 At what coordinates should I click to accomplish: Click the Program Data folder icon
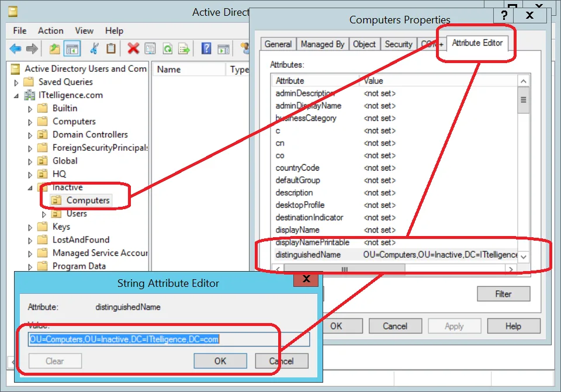[x=43, y=266]
